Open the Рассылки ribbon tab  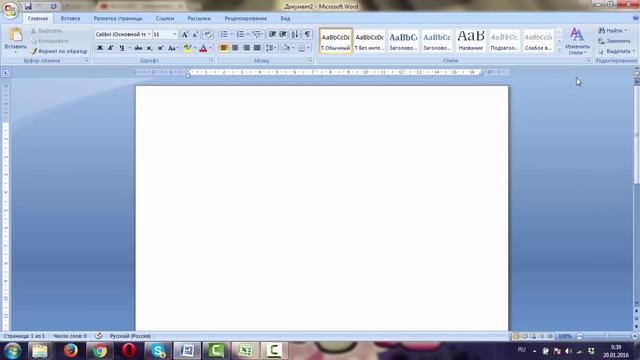(x=199, y=18)
